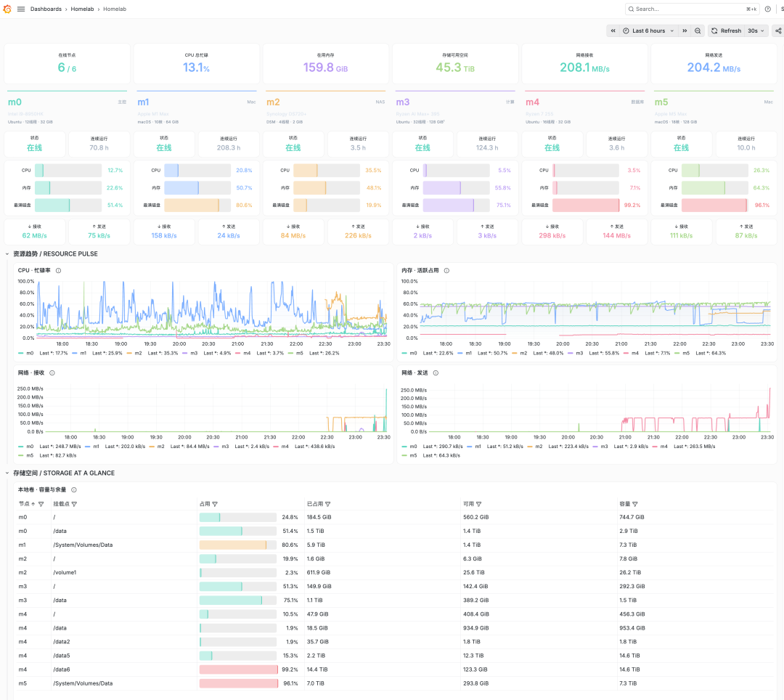Show info tooltip icon for CPU 忙碌率 panel
The width and height of the screenshot is (784, 700).
[59, 271]
